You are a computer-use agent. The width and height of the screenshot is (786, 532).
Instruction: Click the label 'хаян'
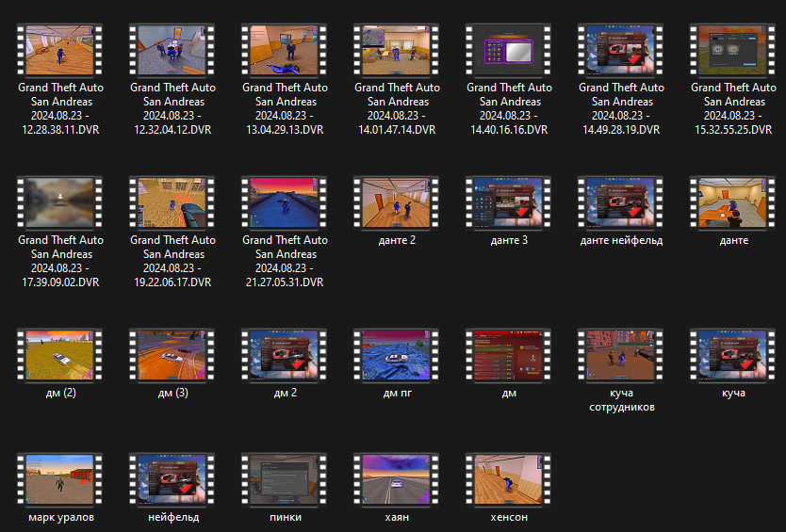[397, 518]
